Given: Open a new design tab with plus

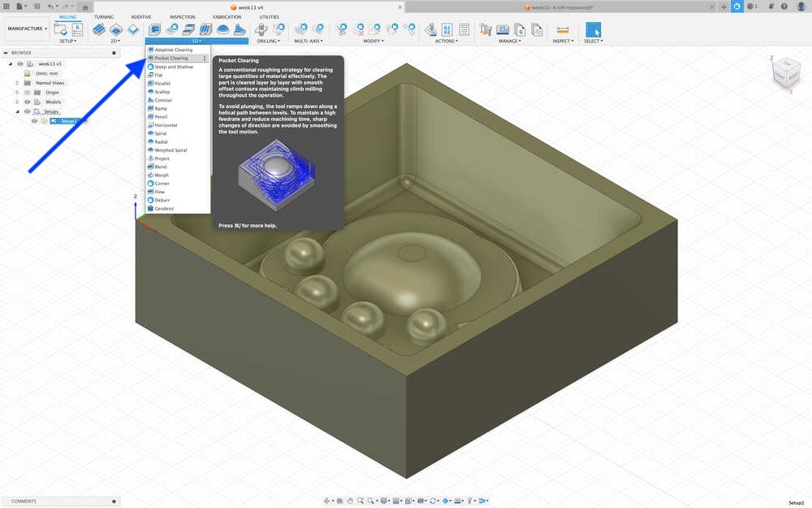Looking at the screenshot, I should coord(723,7).
